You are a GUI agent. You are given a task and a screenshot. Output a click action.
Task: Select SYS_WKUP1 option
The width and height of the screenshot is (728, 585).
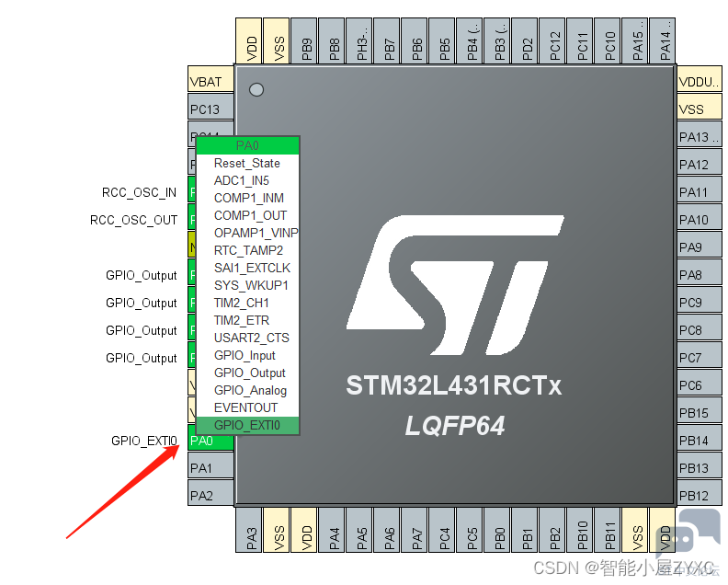coord(247,285)
